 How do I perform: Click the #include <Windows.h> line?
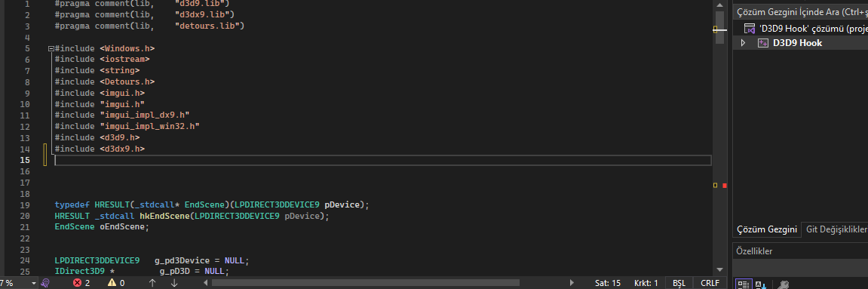click(x=105, y=49)
